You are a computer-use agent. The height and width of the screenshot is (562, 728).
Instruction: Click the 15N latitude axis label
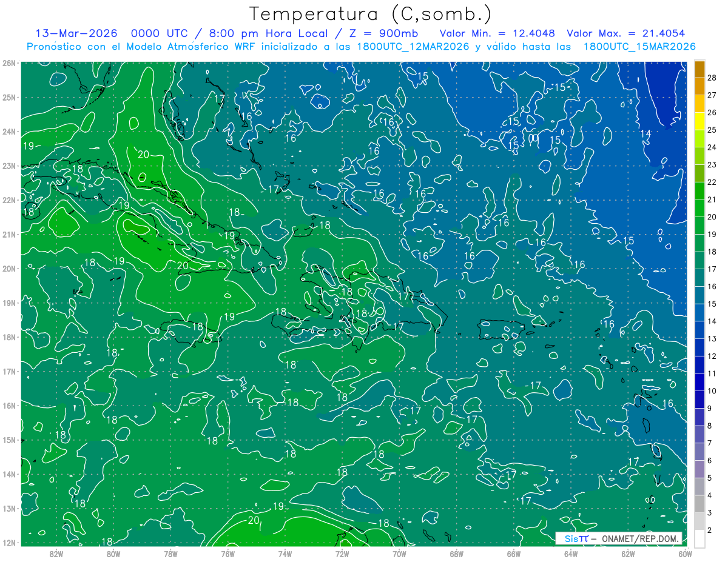(9, 440)
